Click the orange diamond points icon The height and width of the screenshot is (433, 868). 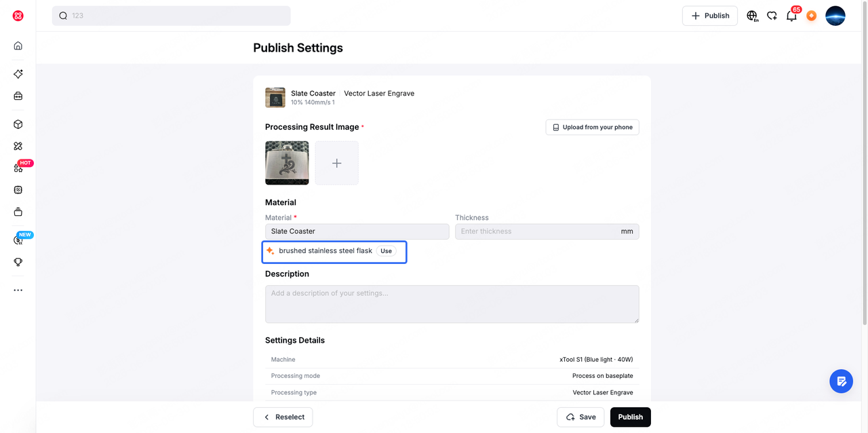[x=811, y=16]
